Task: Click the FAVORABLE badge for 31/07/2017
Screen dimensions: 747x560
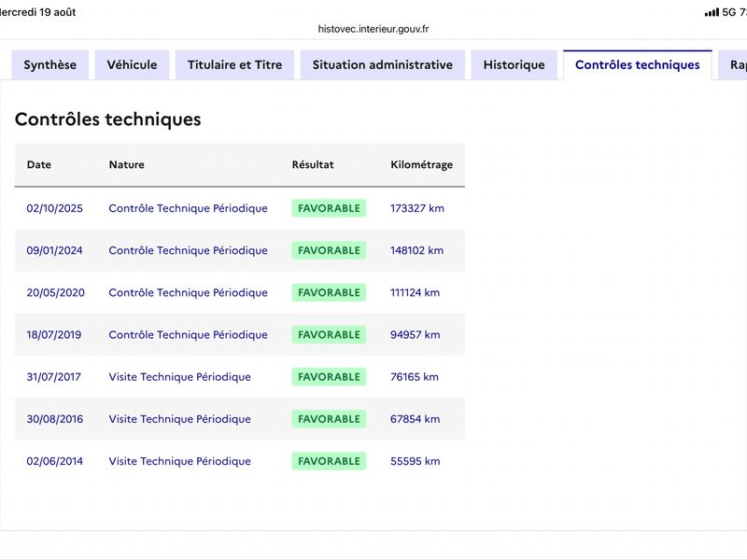Action: coord(329,377)
